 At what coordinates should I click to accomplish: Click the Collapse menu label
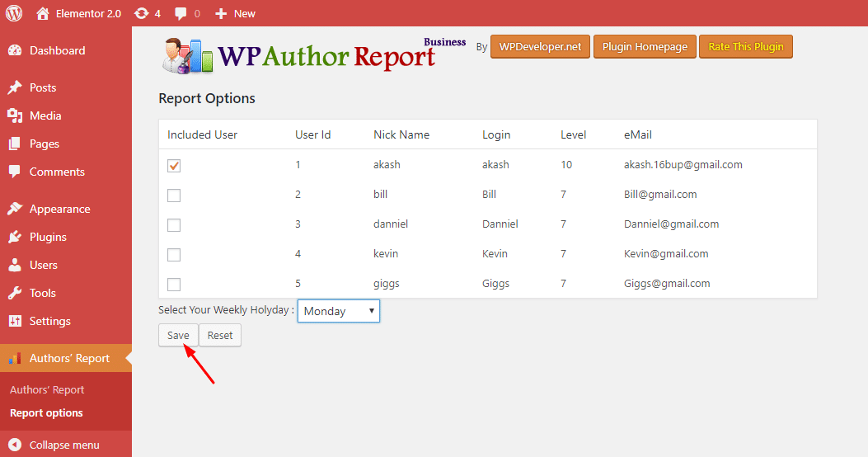coord(64,445)
